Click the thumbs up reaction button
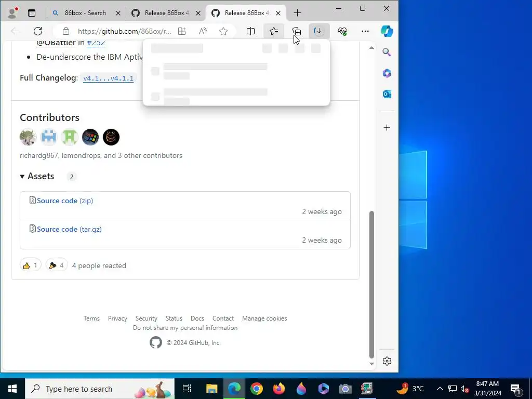Viewport: 532px width, 399px height. point(31,265)
